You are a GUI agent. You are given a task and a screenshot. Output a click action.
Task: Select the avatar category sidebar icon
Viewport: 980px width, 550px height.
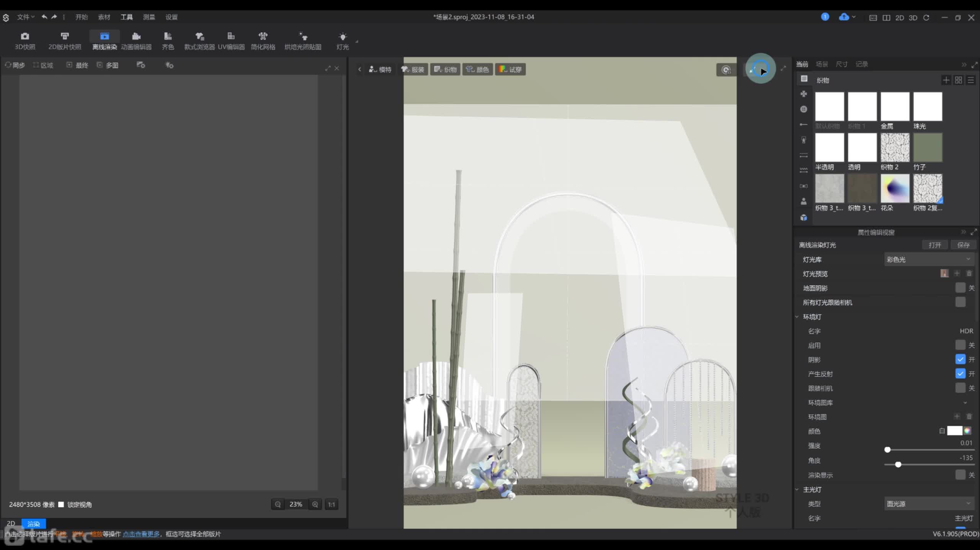coord(804,201)
